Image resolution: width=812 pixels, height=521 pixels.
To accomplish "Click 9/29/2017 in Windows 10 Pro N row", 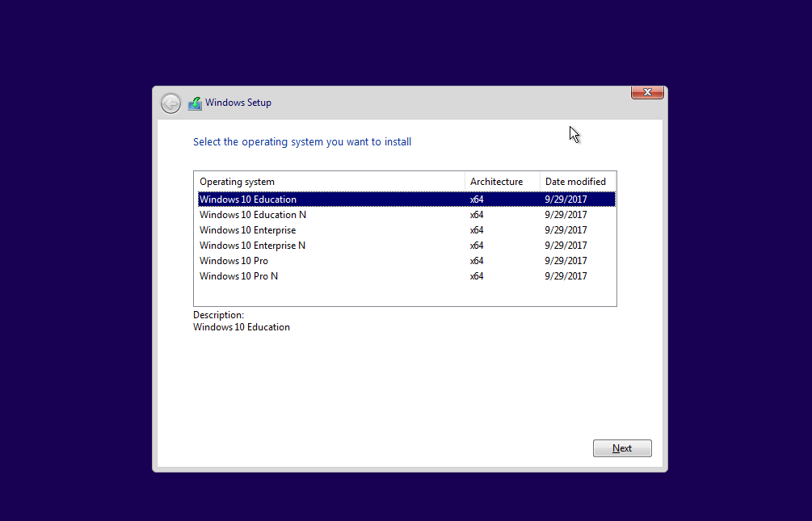I will point(566,276).
